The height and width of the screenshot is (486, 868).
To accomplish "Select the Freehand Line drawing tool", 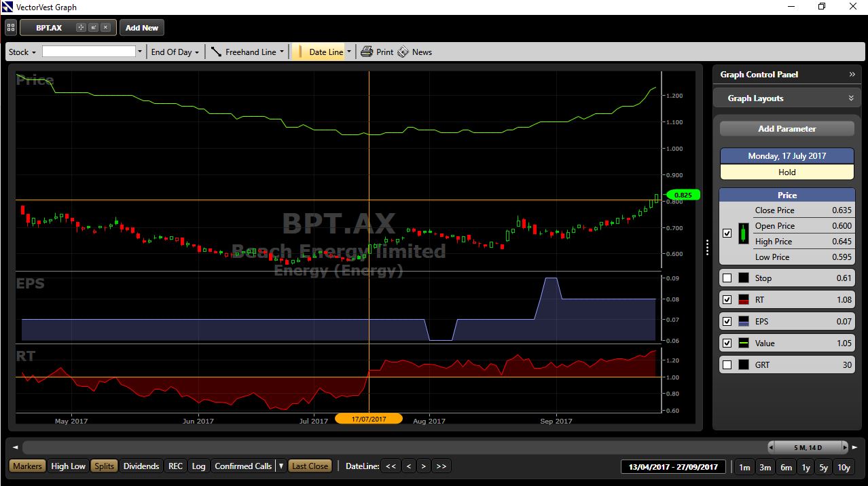I will pos(244,52).
